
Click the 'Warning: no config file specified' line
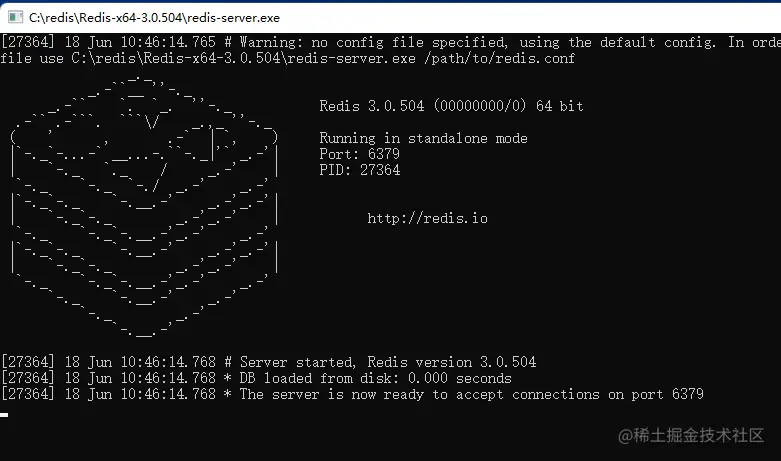tap(390, 42)
